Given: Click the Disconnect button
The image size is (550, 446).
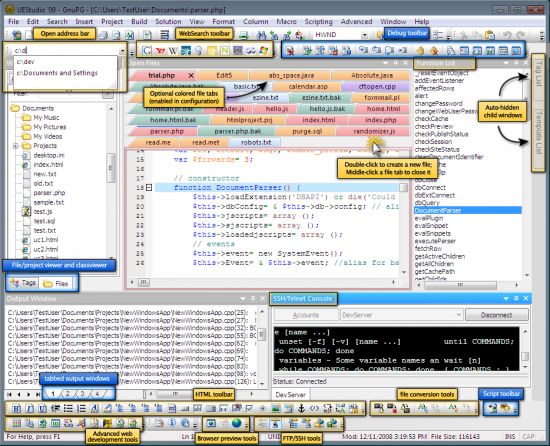Looking at the screenshot, I should point(496,315).
